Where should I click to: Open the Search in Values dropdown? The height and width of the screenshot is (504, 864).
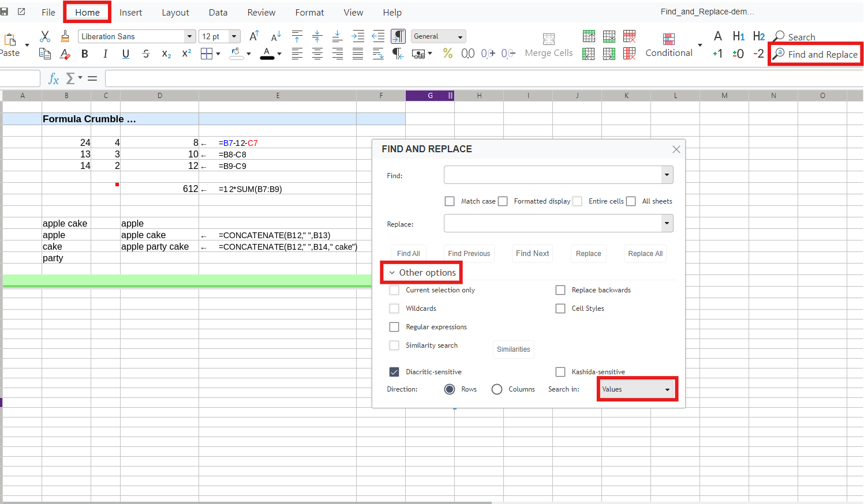coord(637,389)
